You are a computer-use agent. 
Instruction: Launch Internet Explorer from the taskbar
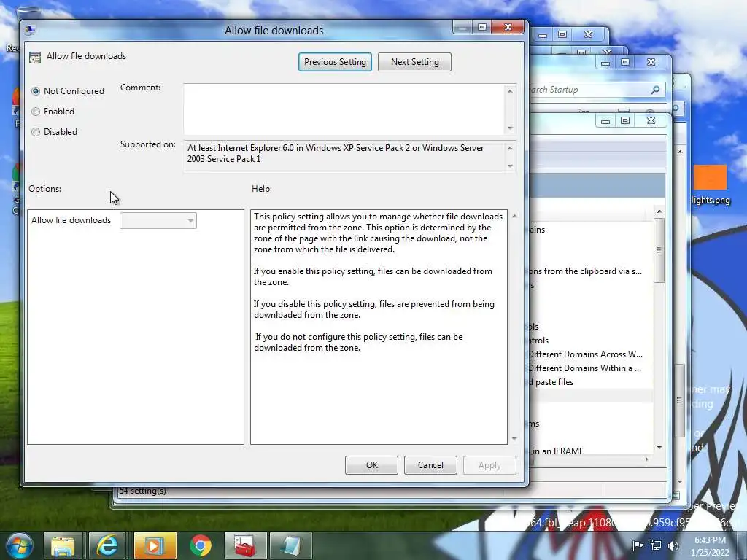click(108, 545)
